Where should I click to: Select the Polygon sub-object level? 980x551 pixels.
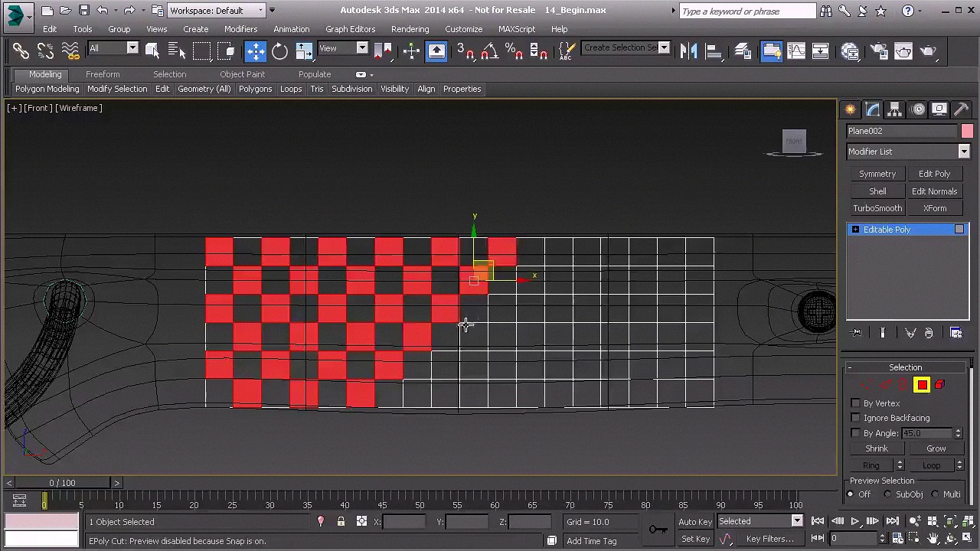click(922, 385)
